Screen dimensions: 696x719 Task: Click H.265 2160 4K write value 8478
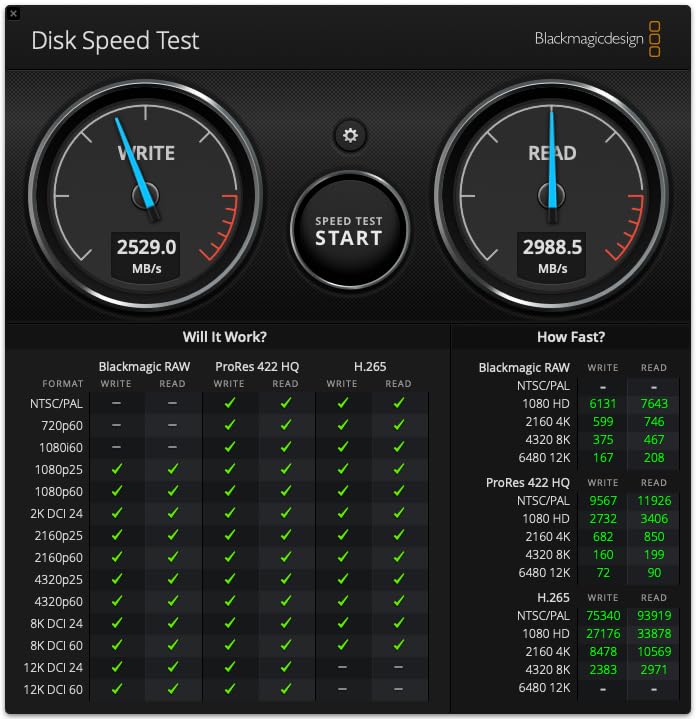tap(603, 652)
